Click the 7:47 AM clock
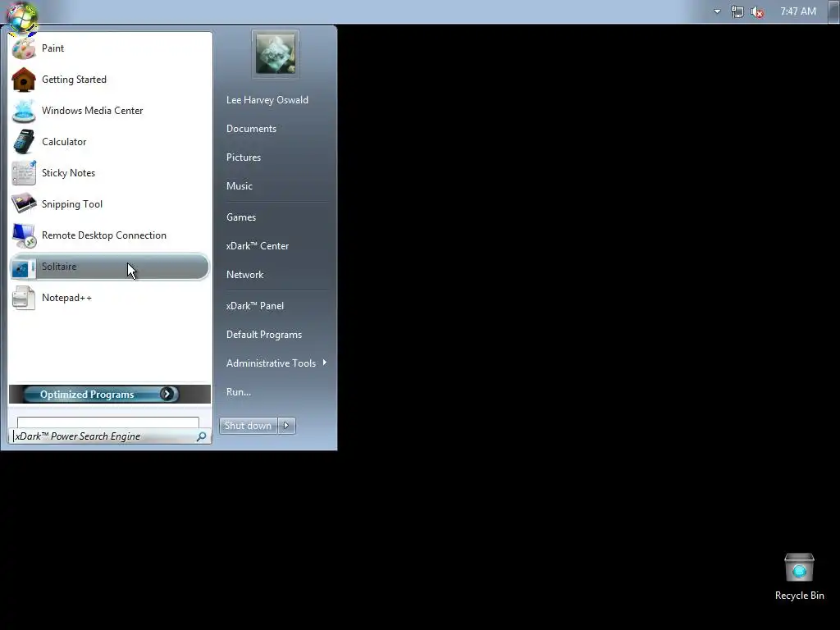840x630 pixels. point(798,11)
